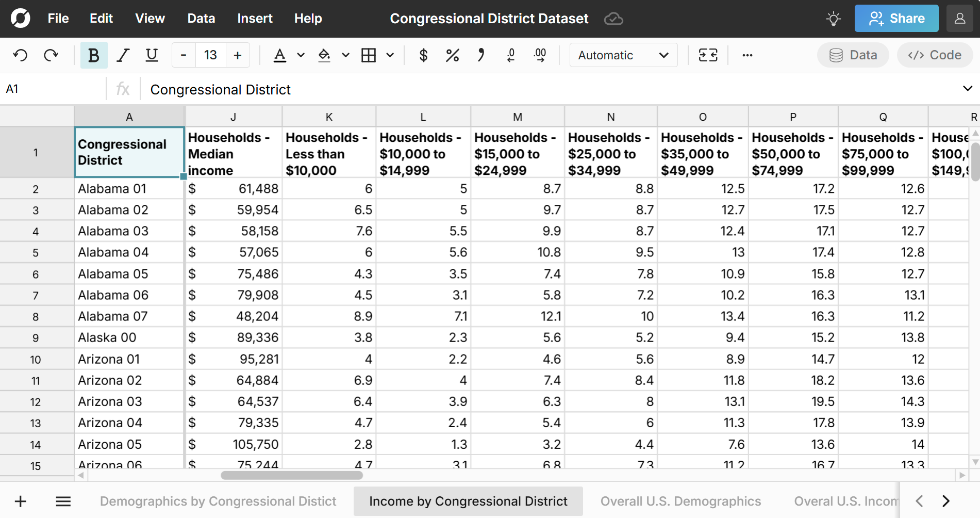
Task: Apply percent format icon
Action: [453, 55]
